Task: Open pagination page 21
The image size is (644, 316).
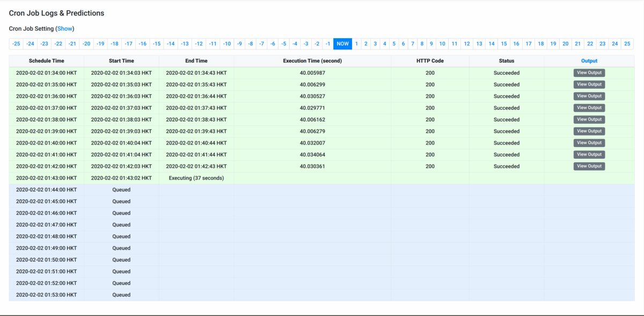Action: click(577, 44)
